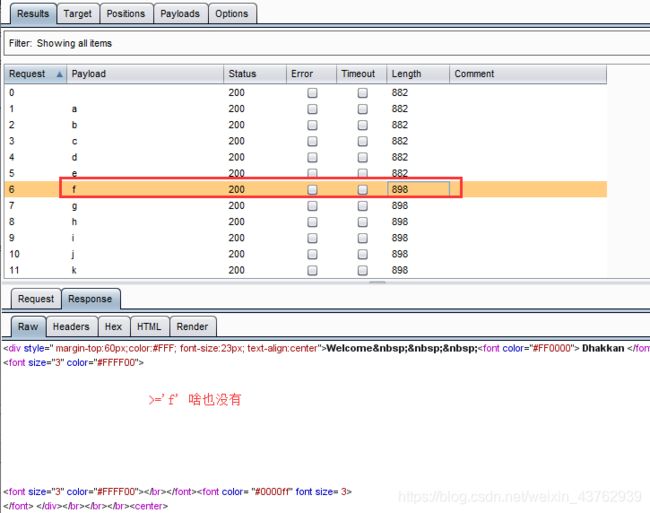Toggle Timeout checkbox for payload h
Image resolution: width=650 pixels, height=513 pixels.
pos(362,222)
